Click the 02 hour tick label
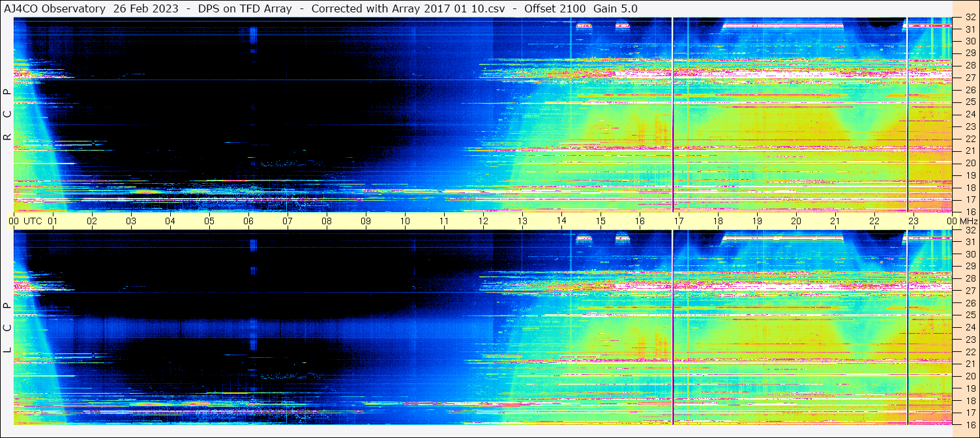Viewport: 980px width, 438px height. click(x=92, y=221)
